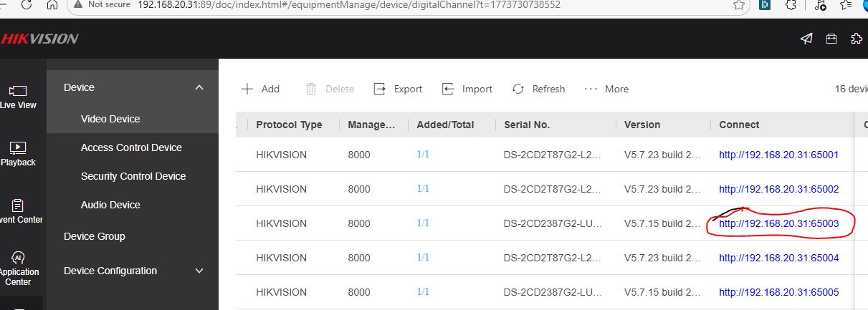
Task: Select Access Control Device menu item
Action: pyautogui.click(x=131, y=147)
